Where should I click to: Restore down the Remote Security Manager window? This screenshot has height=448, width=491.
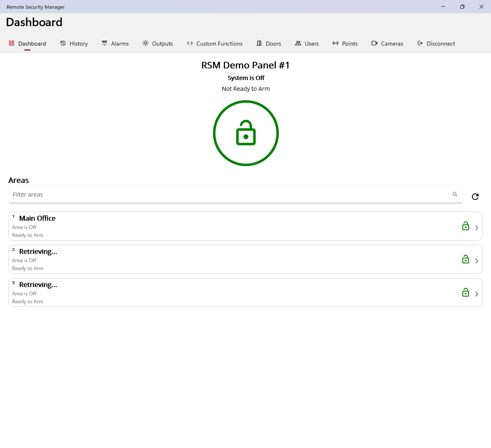(462, 7)
